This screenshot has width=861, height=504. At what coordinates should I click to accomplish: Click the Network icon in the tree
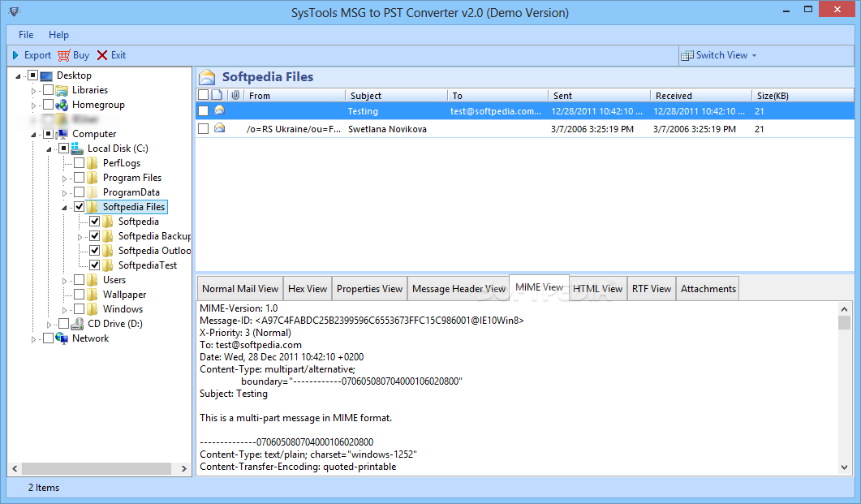click(62, 338)
